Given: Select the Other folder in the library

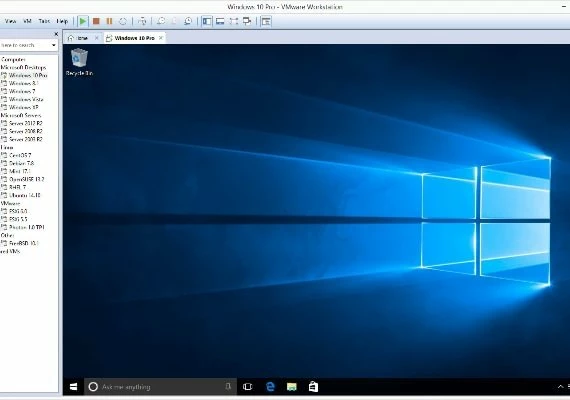Looking at the screenshot, I should point(7,235).
